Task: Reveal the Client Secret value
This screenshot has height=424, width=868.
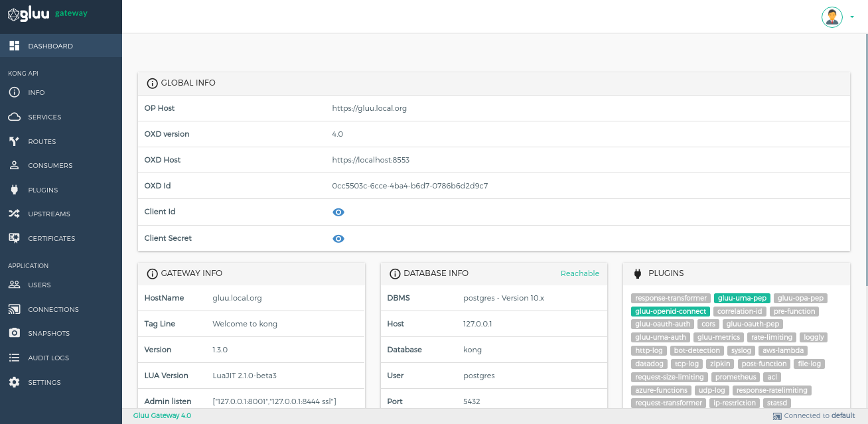Action: pos(338,239)
